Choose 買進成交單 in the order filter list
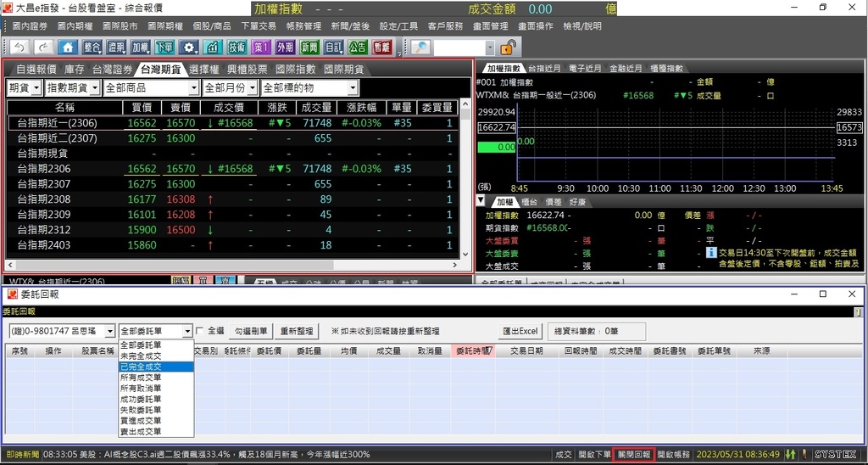Image resolution: width=868 pixels, height=465 pixels. pyautogui.click(x=156, y=421)
